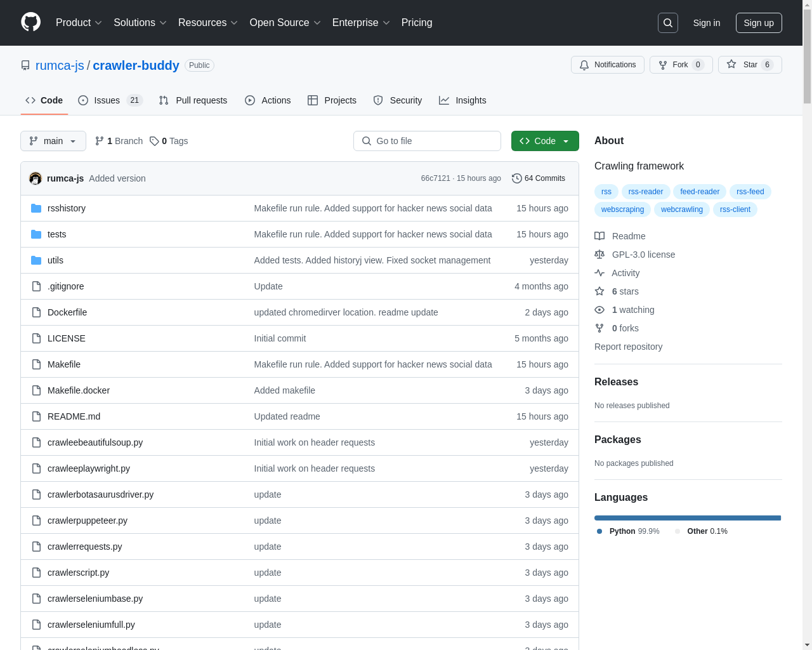The height and width of the screenshot is (650, 812).
Task: Fork the crawler-buddy repository
Action: tap(681, 65)
